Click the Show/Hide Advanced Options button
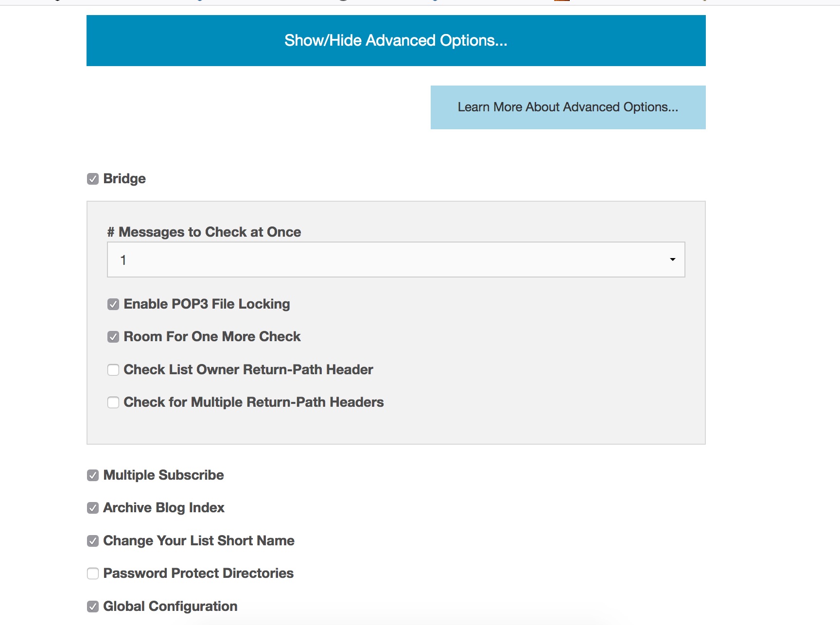The height and width of the screenshot is (625, 840). (x=396, y=40)
